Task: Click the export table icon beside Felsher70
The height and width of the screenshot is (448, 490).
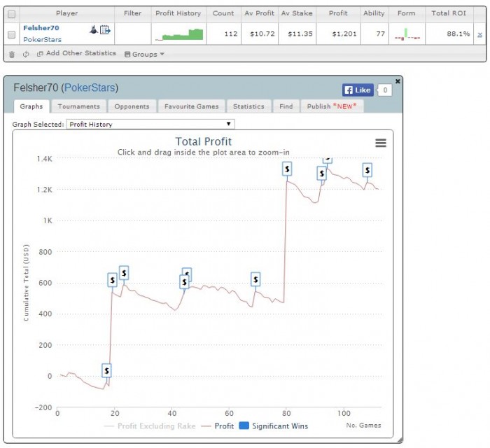Action: pyautogui.click(x=105, y=30)
